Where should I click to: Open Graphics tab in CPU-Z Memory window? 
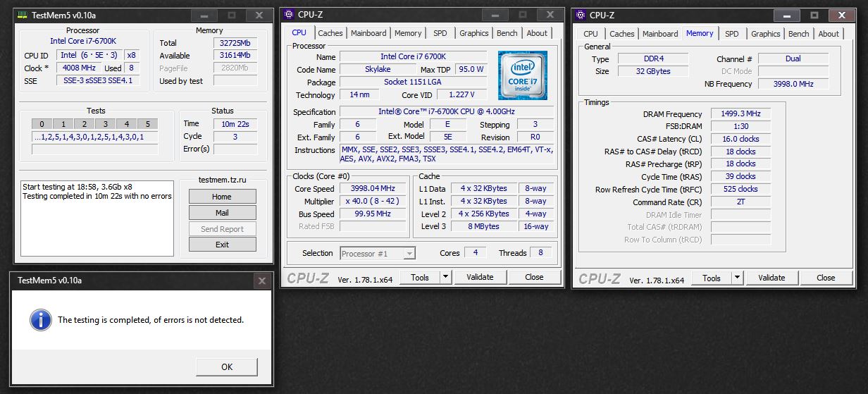point(766,34)
